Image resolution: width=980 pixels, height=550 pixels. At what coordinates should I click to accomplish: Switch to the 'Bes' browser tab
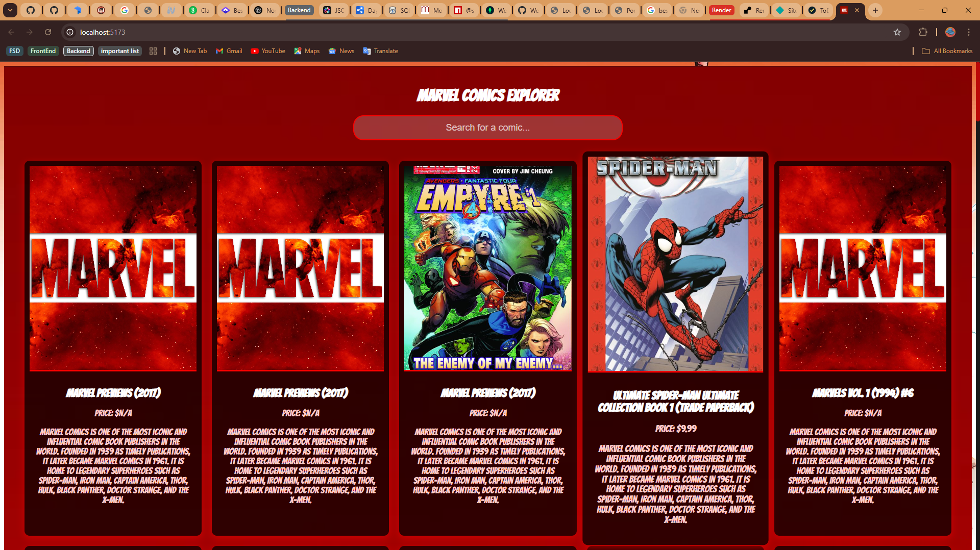(232, 10)
